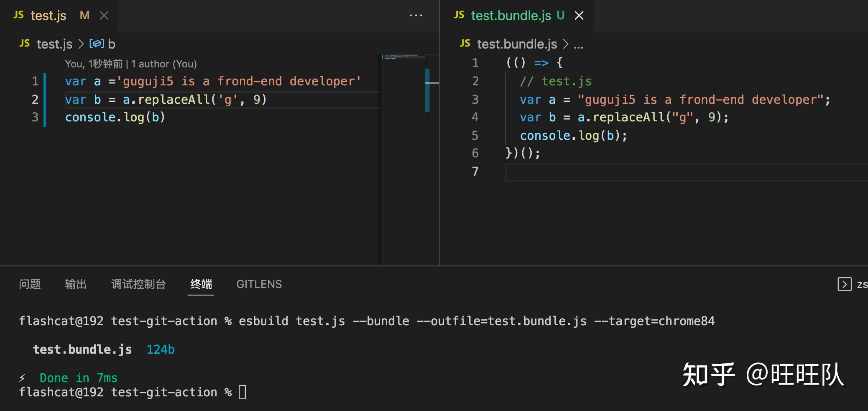Click the JS icon on test.bundle.js tab
Viewport: 868px width, 411px height.
pyautogui.click(x=459, y=15)
